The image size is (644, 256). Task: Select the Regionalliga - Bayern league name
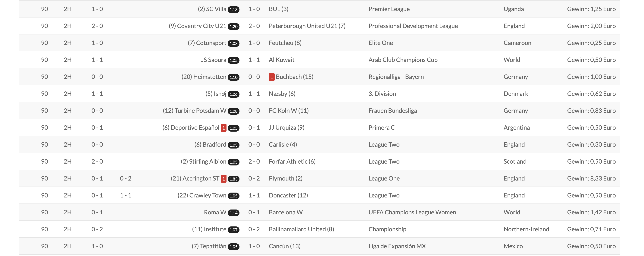point(396,77)
